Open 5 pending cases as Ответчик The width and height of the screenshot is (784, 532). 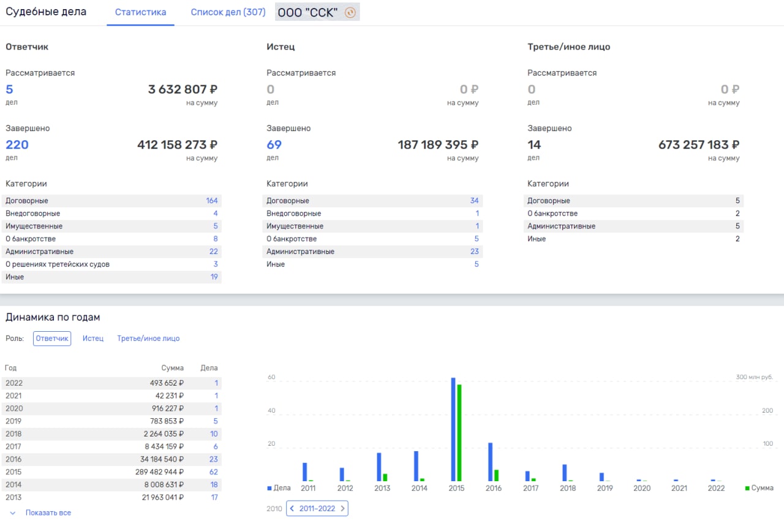[9, 89]
